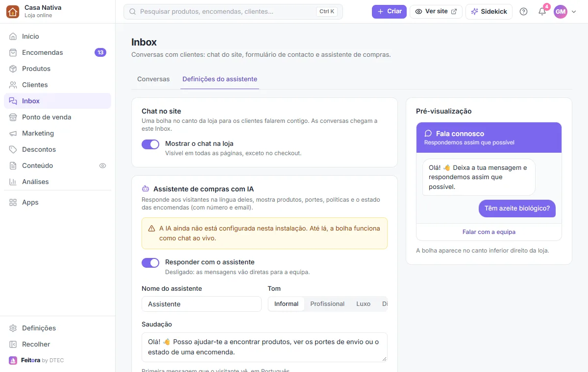The height and width of the screenshot is (372, 588).
Task: Click the Recolher collapse sidebar icon
Action: click(x=13, y=344)
